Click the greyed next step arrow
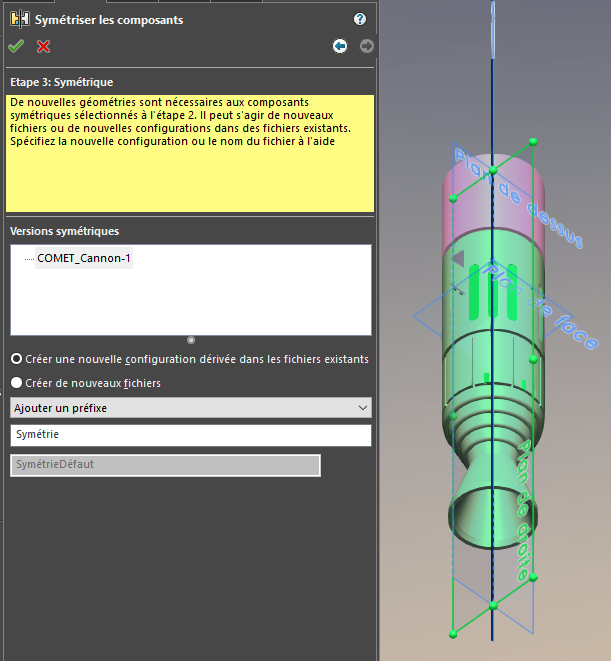 (x=366, y=46)
